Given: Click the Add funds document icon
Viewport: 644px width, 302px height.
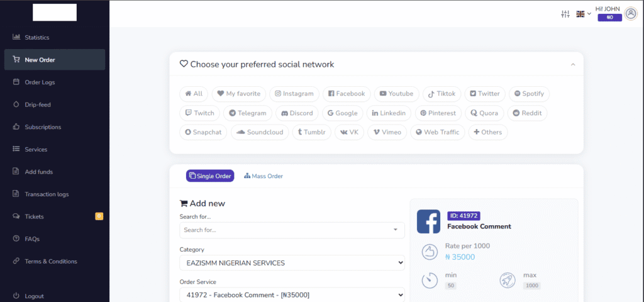Looking at the screenshot, I should pyautogui.click(x=16, y=171).
